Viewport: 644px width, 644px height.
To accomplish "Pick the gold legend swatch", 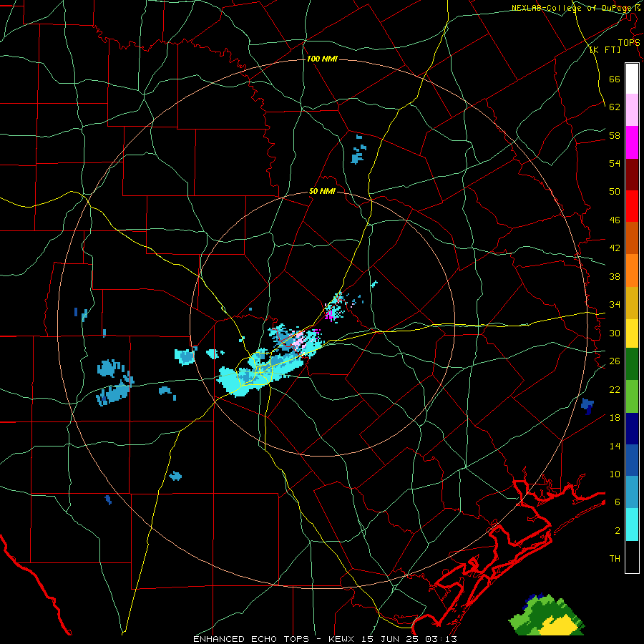I will tap(632, 303).
